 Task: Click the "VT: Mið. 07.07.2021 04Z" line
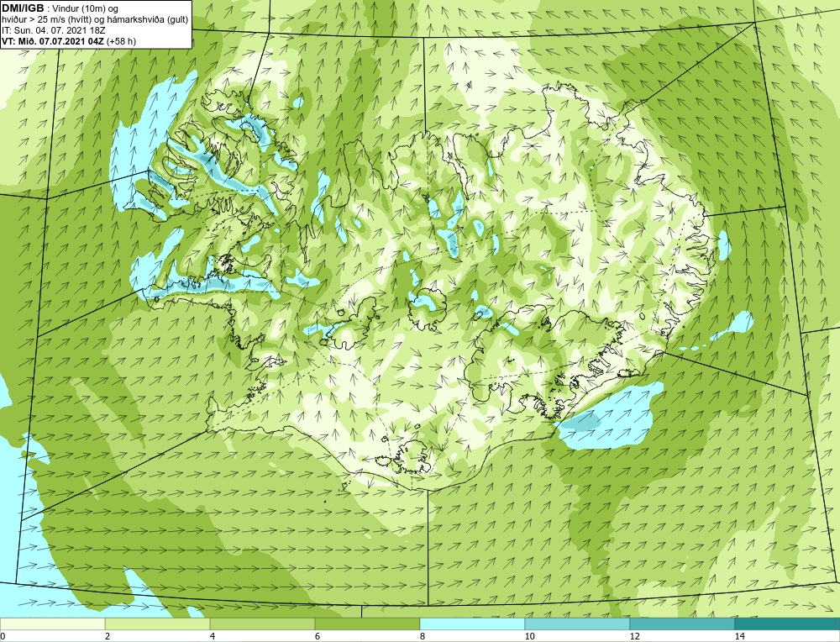[x=53, y=41]
